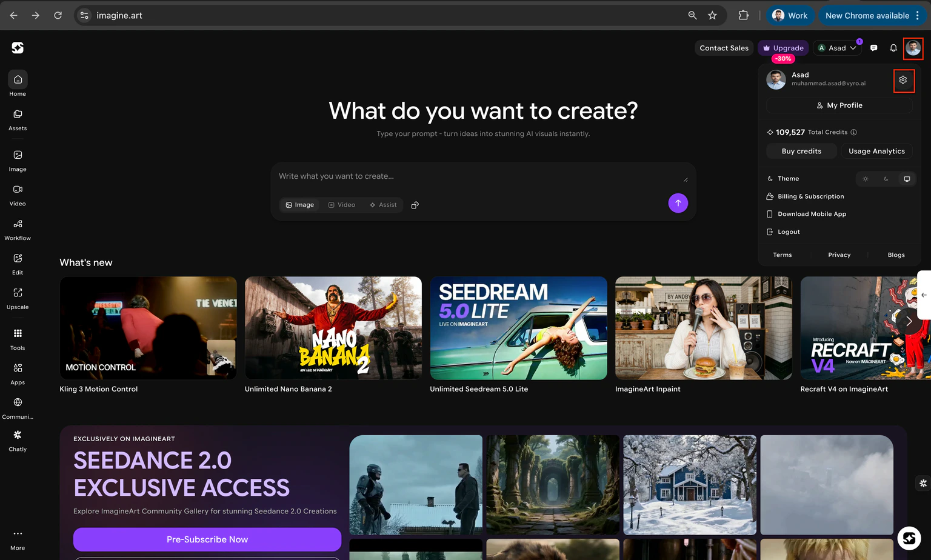Click the browser zoom magnifier icon
Image resolution: width=931 pixels, height=560 pixels.
pos(692,15)
